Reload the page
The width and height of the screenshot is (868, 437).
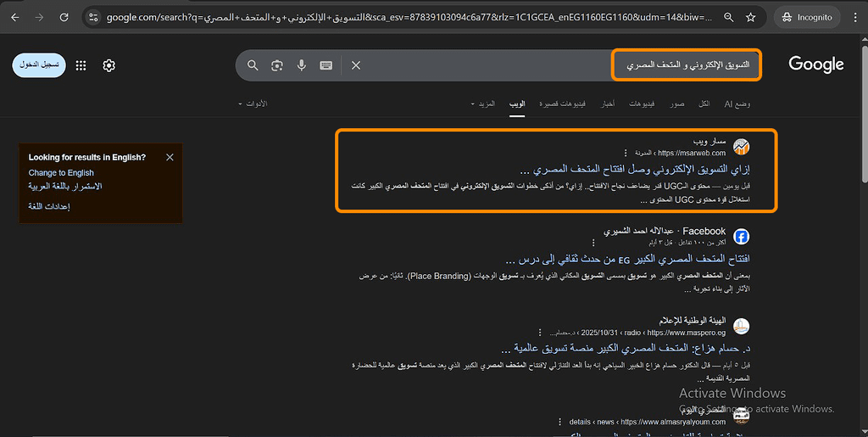(65, 17)
